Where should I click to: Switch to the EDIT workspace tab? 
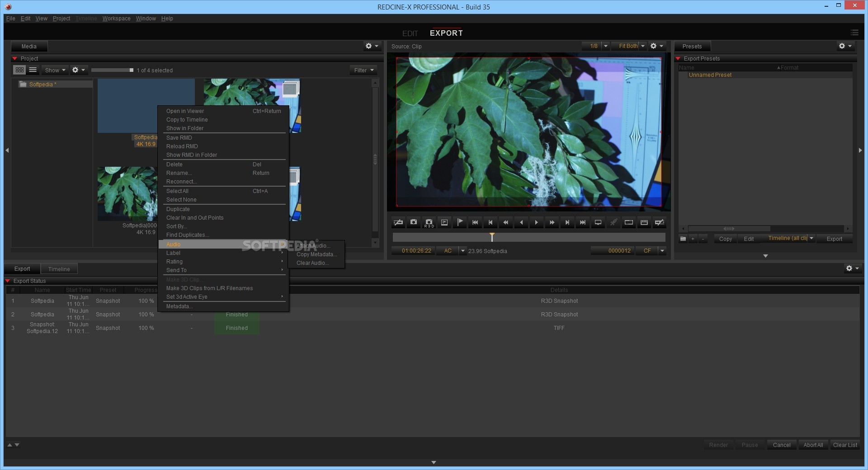[x=410, y=33]
